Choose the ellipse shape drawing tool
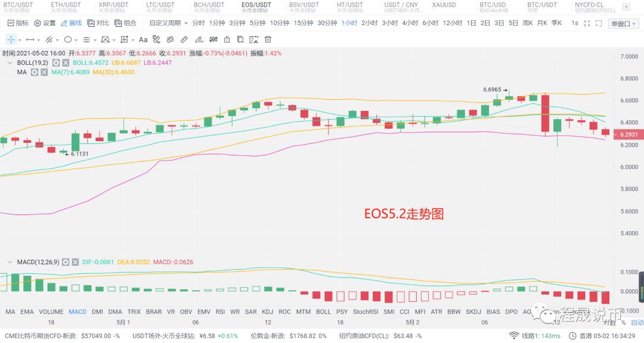Screen dimensions: 644x343 [67, 39]
